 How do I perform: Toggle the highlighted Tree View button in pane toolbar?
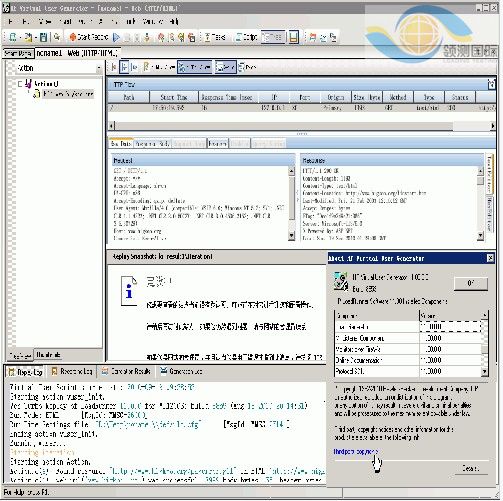click(x=195, y=67)
